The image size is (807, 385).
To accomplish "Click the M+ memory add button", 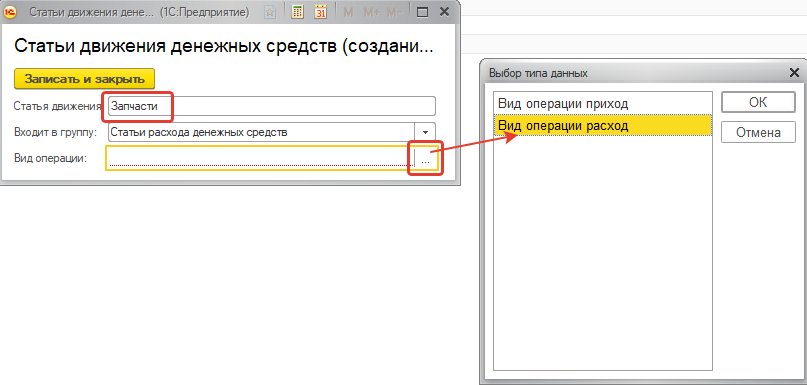I will pos(371,12).
